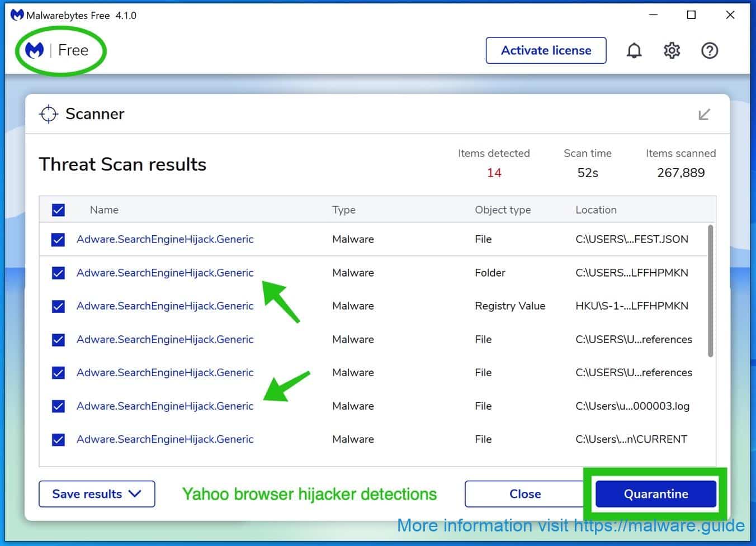
Task: Uncheck the CURRENT file threat checkbox
Action: click(x=58, y=440)
